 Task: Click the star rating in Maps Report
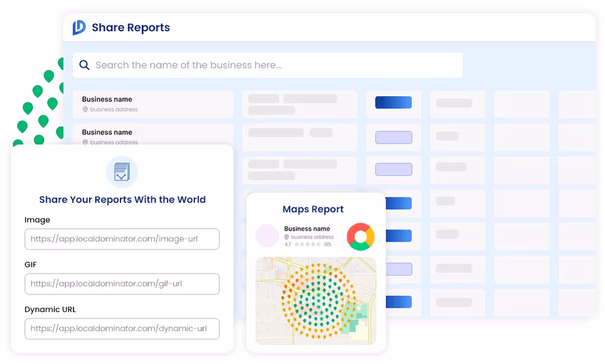pyautogui.click(x=307, y=244)
